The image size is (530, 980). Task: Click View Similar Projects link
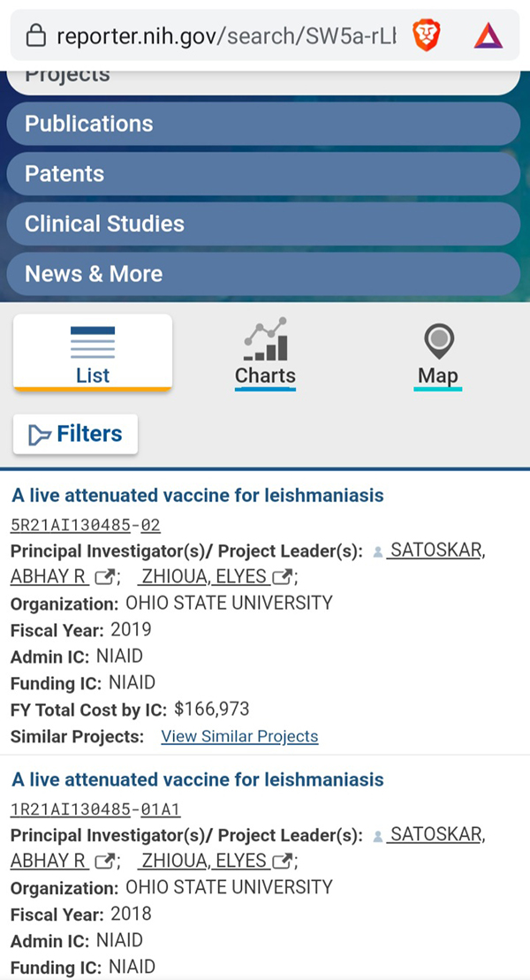[x=239, y=736]
